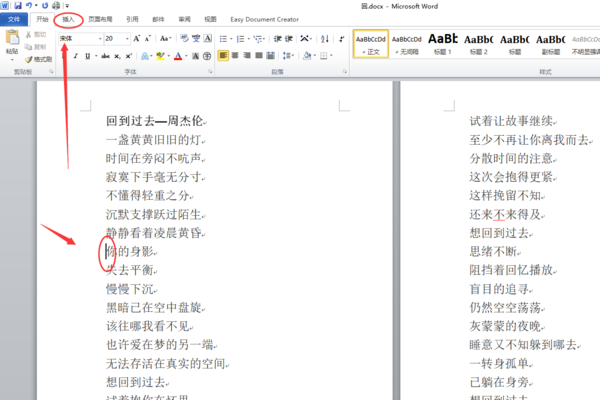Switch to the 开始 (Home) tab

coord(42,19)
